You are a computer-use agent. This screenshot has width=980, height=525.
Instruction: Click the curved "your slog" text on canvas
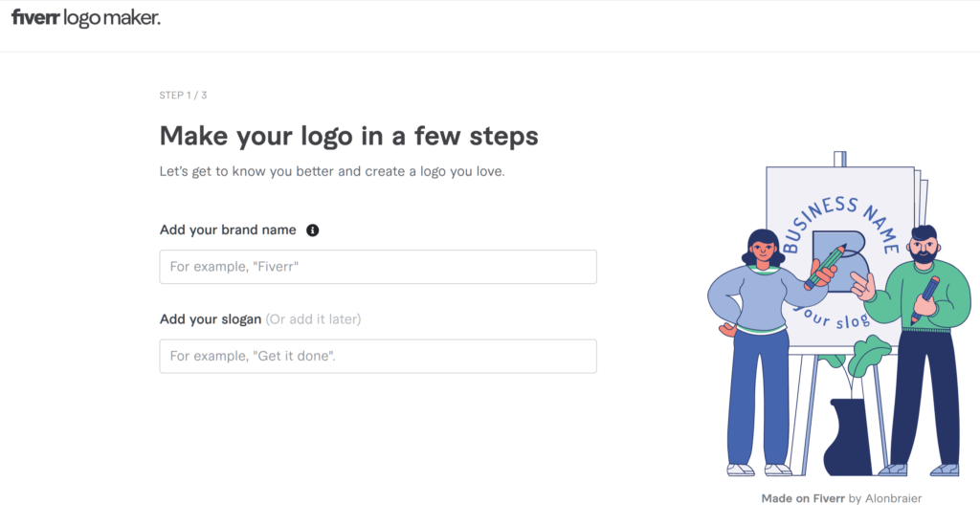pos(832,317)
